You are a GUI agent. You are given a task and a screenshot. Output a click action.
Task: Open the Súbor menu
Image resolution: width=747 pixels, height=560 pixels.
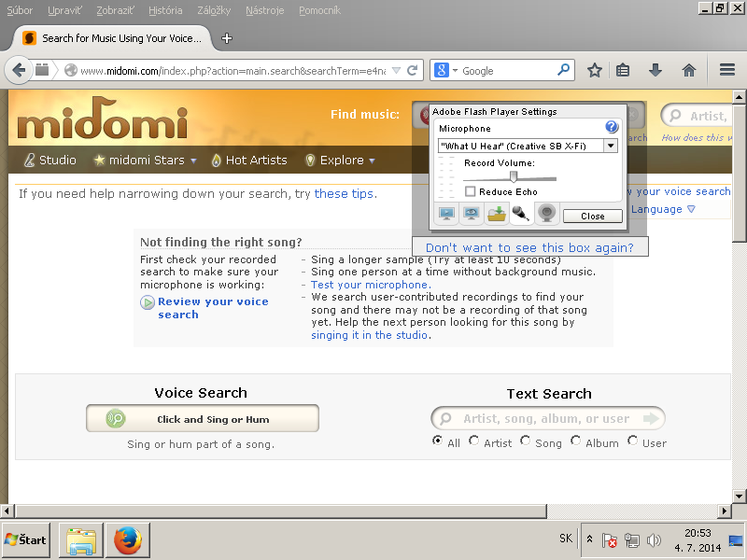[20, 10]
